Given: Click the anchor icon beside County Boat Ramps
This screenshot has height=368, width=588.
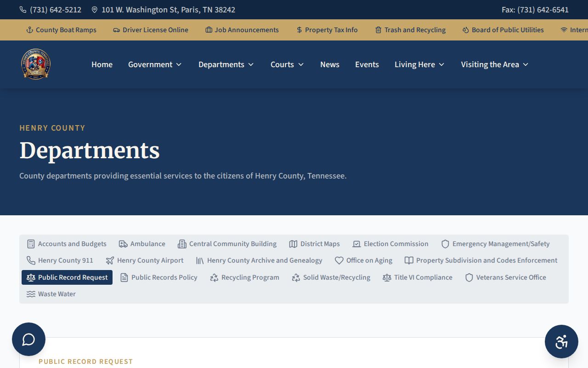Looking at the screenshot, I should (x=30, y=30).
